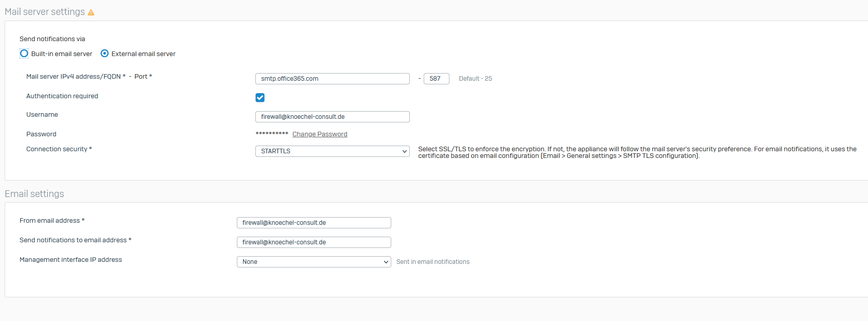Click into the Port field showing 587
Image resolution: width=868 pixels, height=321 pixels.
436,79
